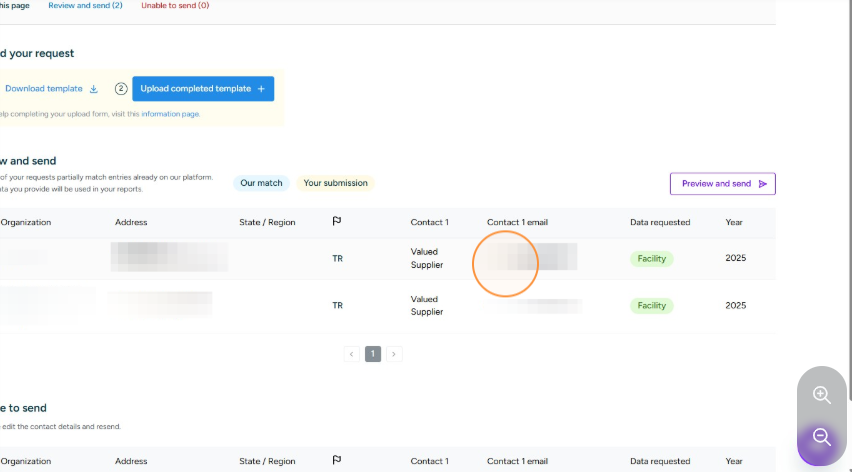
Task: Click Valued Supplier contact in the first row
Action: 427,259
